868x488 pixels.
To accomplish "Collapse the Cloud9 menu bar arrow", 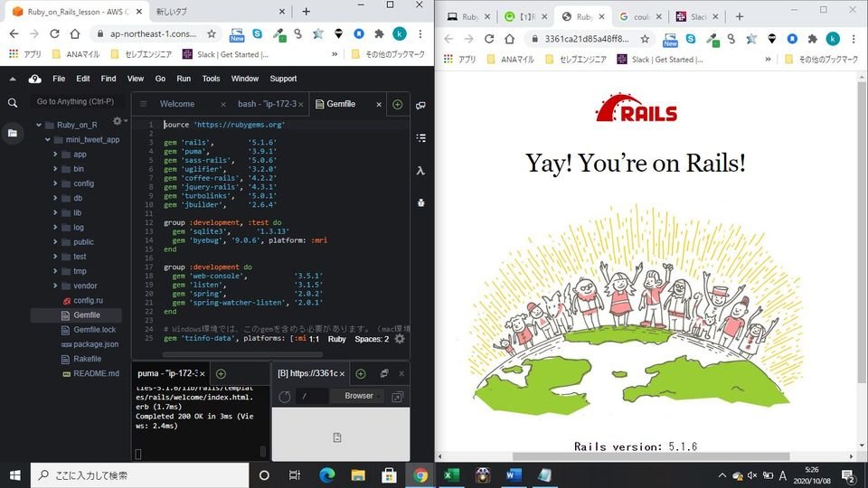I will pos(12,79).
